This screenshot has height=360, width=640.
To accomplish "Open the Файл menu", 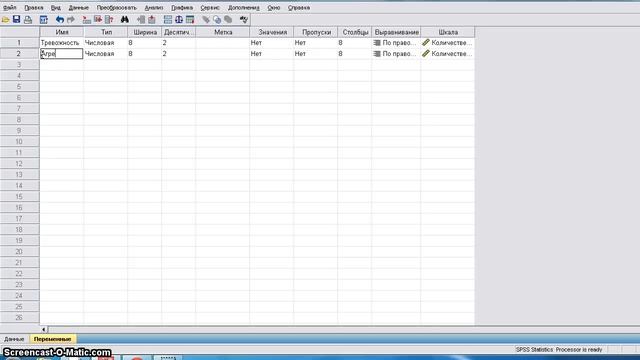I will tap(9, 8).
